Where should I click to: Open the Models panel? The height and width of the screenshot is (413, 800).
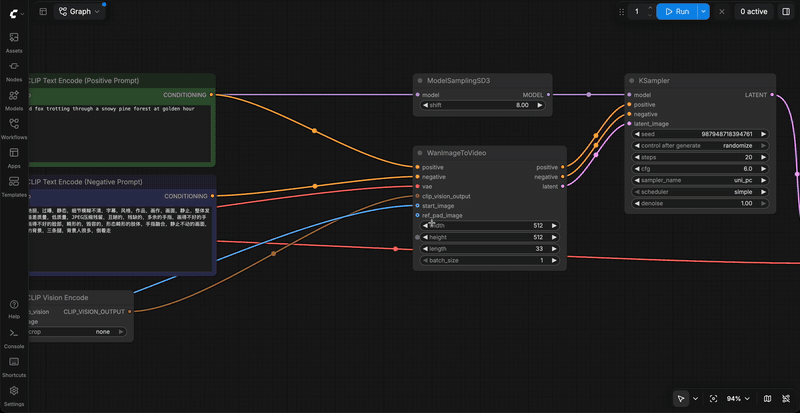(14, 101)
